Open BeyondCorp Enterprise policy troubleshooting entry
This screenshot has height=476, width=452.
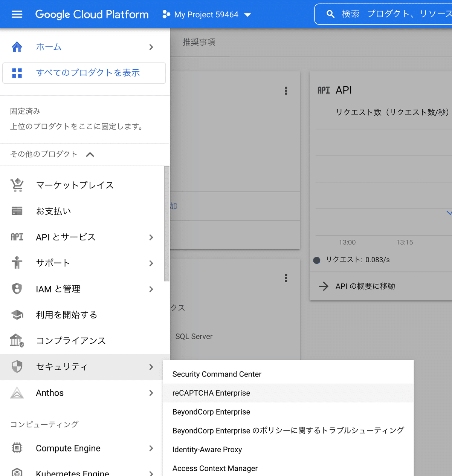(x=288, y=430)
